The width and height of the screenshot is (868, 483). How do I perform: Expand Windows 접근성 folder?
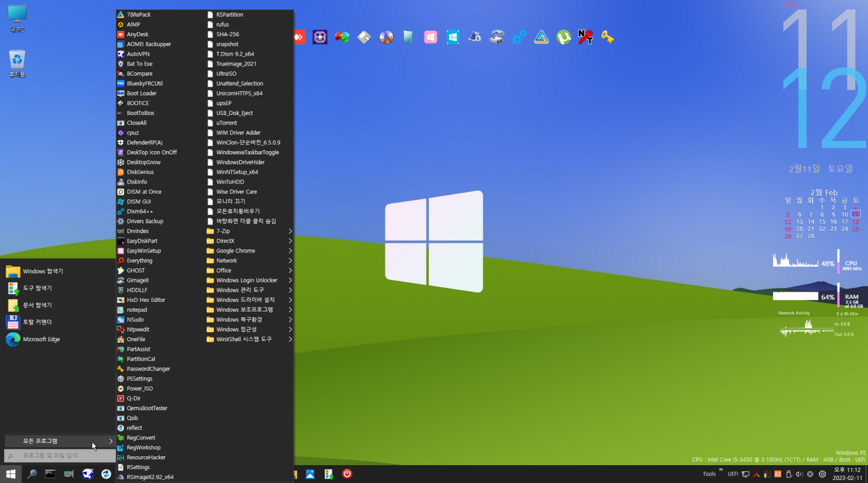250,330
